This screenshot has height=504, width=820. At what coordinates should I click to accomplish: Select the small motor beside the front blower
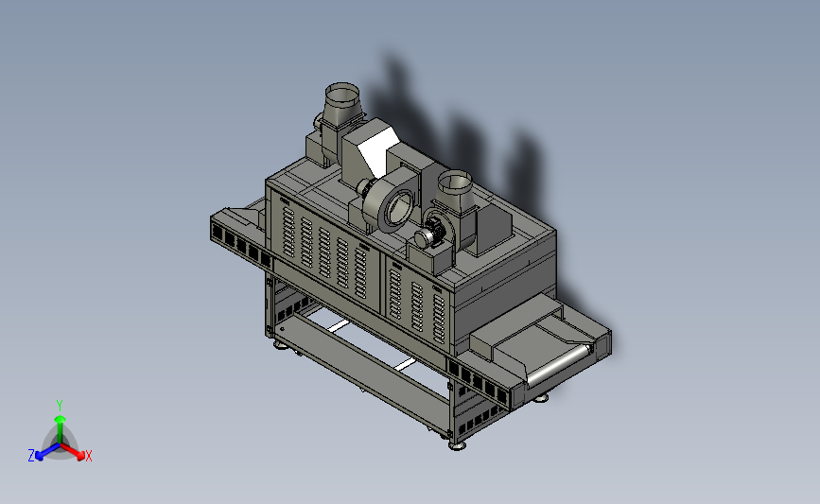pos(430,235)
